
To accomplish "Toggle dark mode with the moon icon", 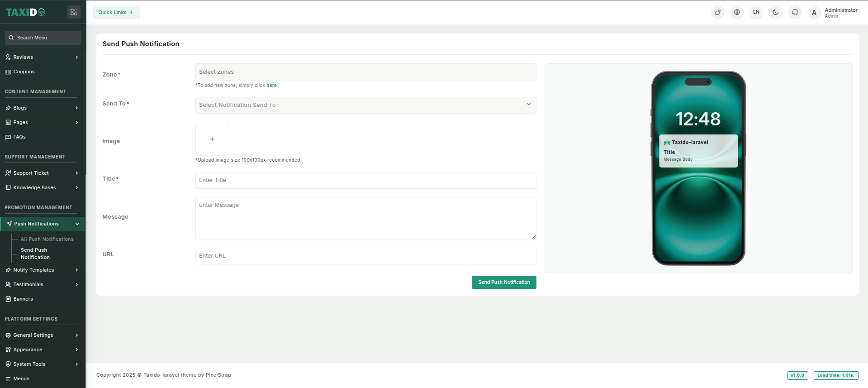I will pyautogui.click(x=775, y=12).
